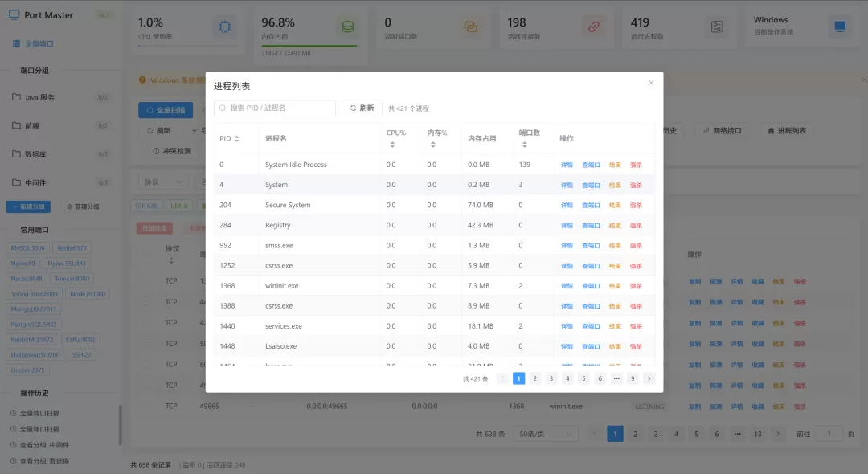Select the System Idle Process name cell
This screenshot has width=868, height=474.
pos(296,165)
